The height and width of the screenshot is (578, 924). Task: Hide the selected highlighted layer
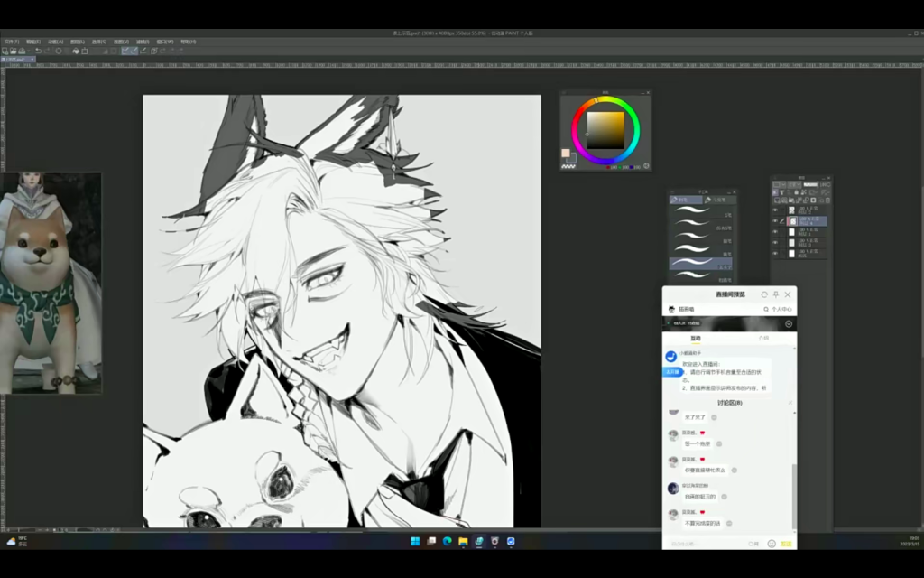775,220
